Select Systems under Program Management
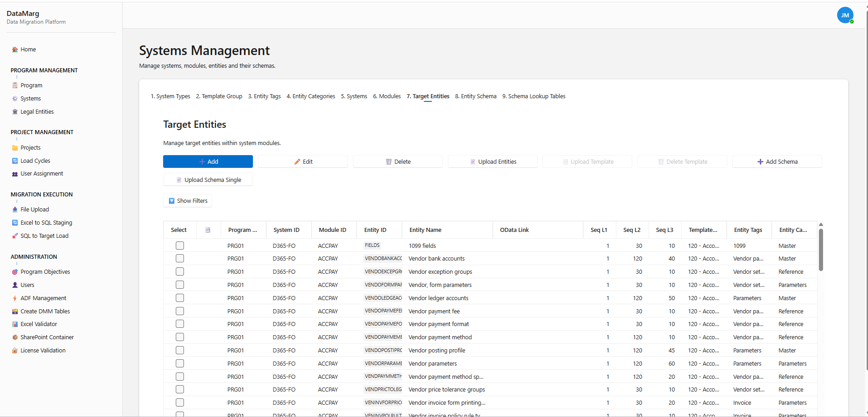The width and height of the screenshot is (868, 417). click(31, 98)
